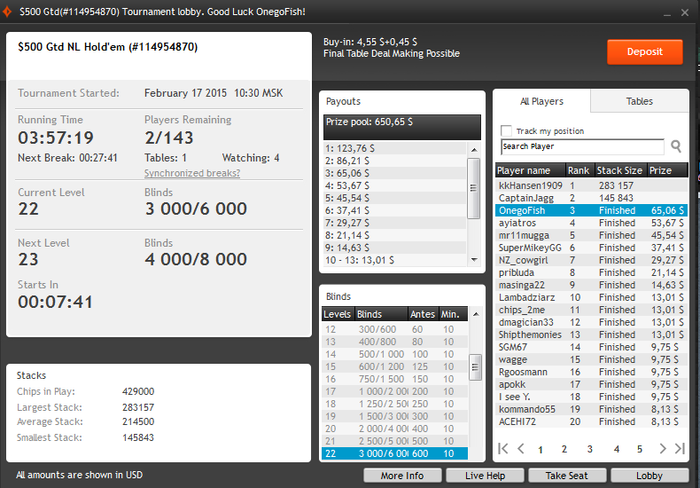Select player pribluda row
The height and width of the screenshot is (488, 700).
pyautogui.click(x=592, y=272)
